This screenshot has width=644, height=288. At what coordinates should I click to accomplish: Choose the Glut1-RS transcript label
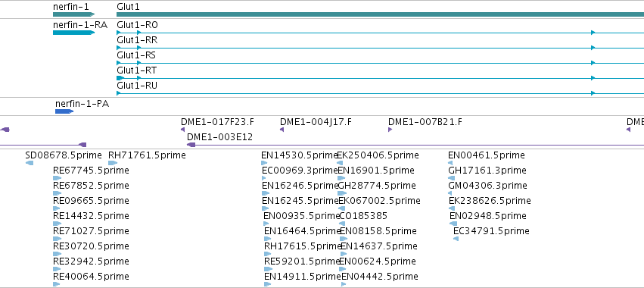(x=136, y=55)
